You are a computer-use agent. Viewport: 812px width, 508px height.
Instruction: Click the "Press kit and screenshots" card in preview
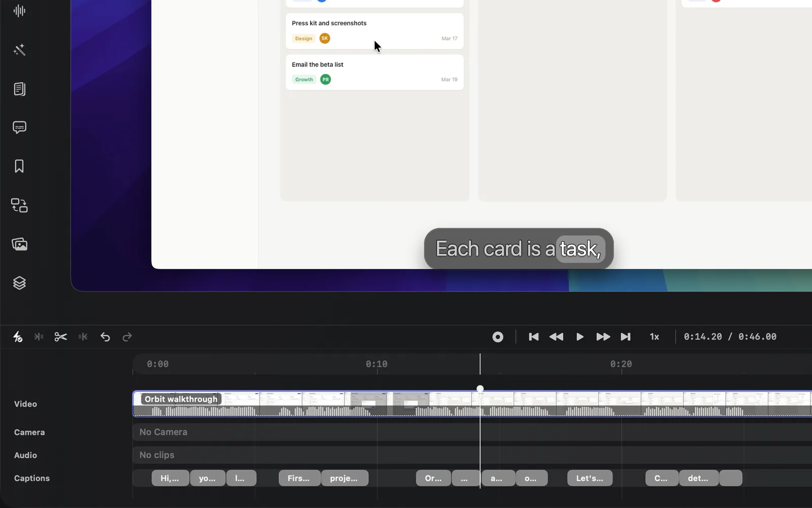pyautogui.click(x=375, y=31)
